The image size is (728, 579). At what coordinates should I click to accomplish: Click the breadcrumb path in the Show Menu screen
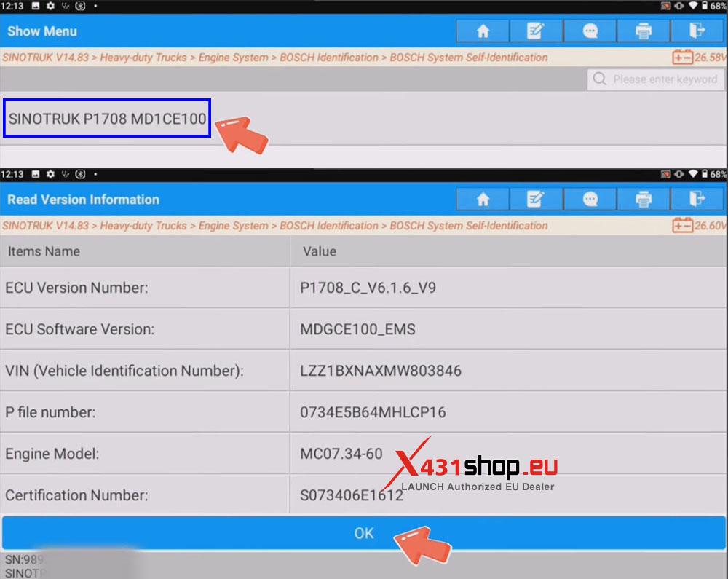tap(275, 58)
